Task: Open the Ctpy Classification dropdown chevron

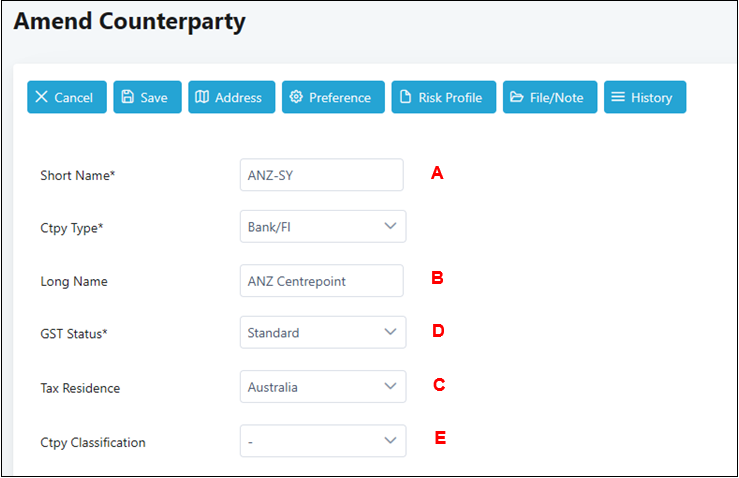Action: coord(391,441)
